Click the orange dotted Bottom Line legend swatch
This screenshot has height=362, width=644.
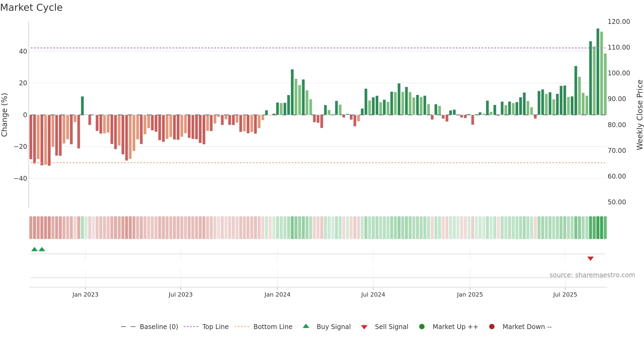click(x=242, y=327)
